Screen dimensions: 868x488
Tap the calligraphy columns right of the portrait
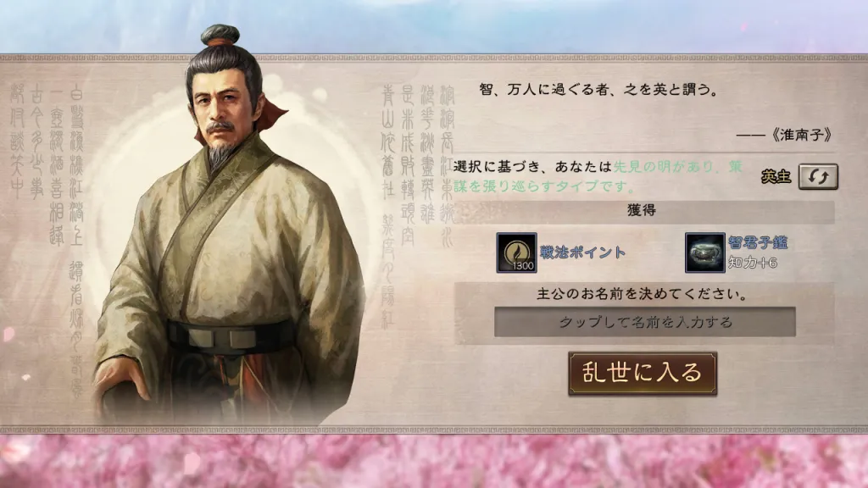418,166
